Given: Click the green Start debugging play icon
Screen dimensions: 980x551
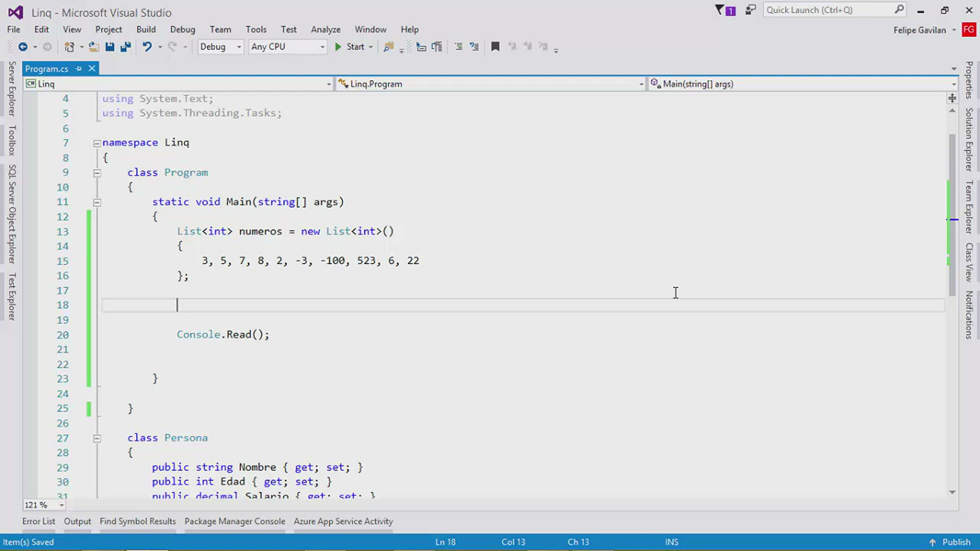Looking at the screenshot, I should point(338,47).
